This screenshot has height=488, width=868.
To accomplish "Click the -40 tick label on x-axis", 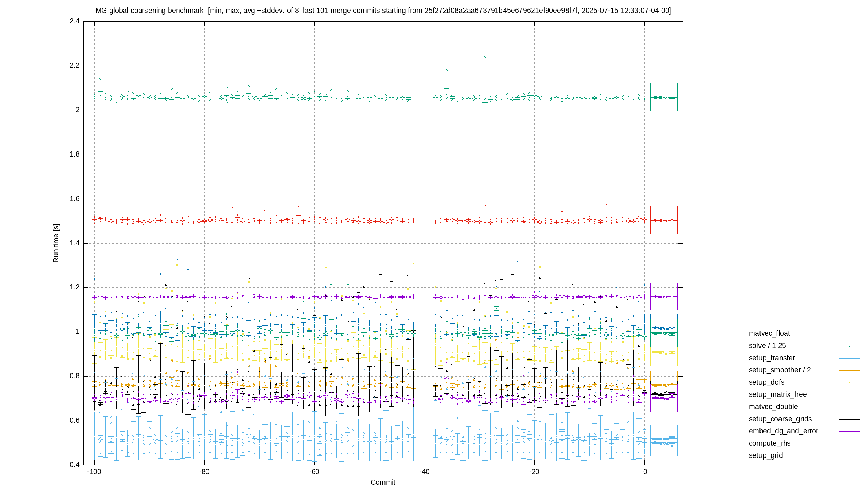I will (x=424, y=472).
